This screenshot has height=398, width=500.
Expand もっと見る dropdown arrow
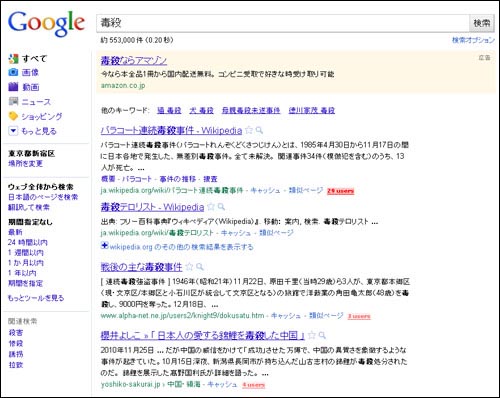point(13,131)
